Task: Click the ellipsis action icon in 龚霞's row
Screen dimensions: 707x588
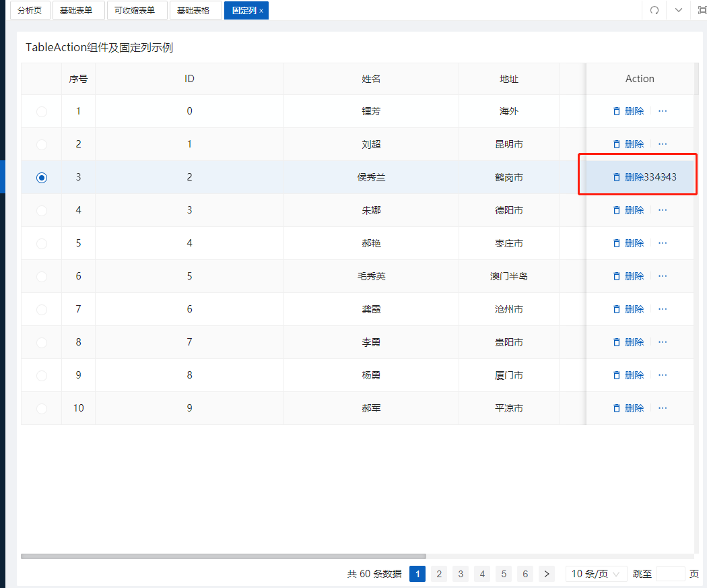Action: pos(663,309)
